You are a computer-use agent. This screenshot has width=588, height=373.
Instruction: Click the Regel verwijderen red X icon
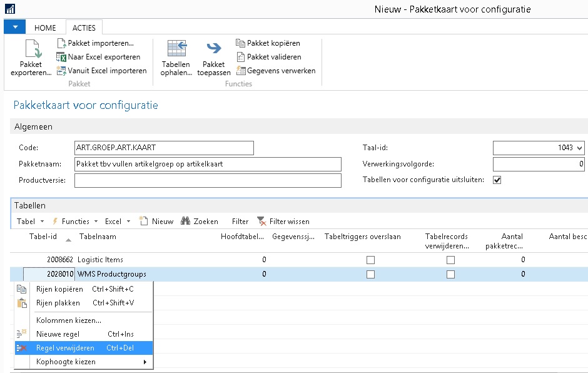pyautogui.click(x=22, y=348)
